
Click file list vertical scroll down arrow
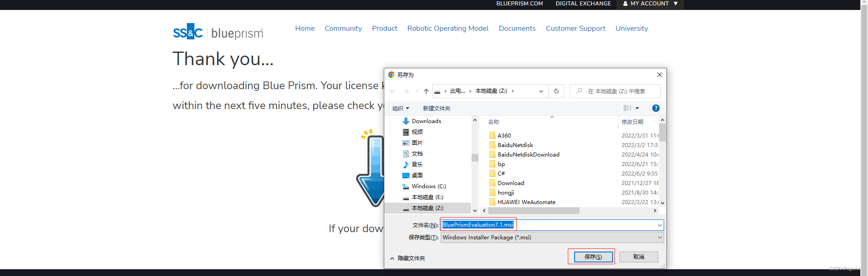[x=662, y=203]
